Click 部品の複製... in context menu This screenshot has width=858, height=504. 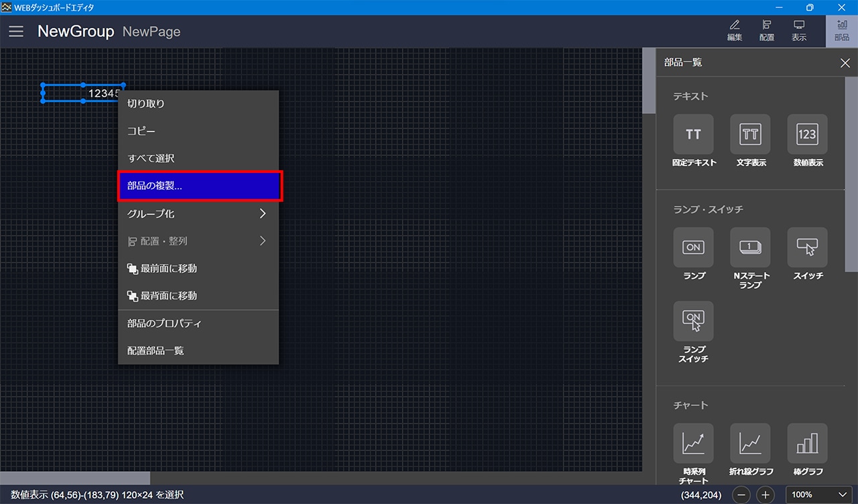(199, 186)
